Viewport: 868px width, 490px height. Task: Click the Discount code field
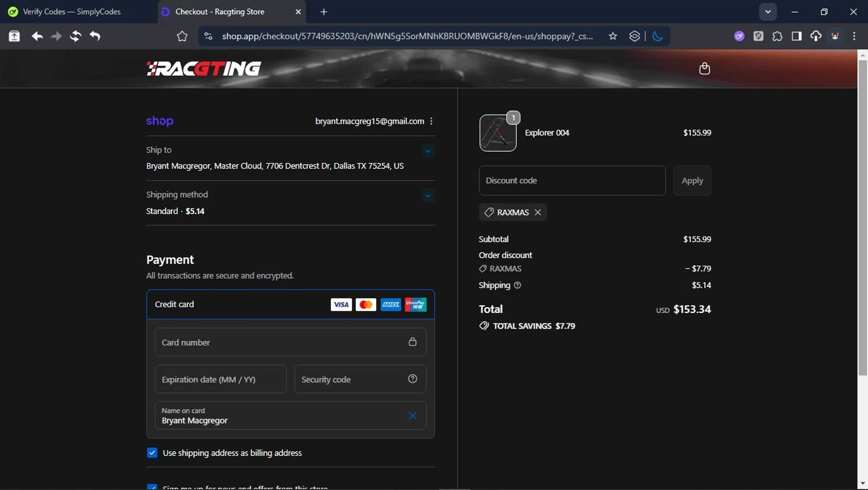(572, 180)
